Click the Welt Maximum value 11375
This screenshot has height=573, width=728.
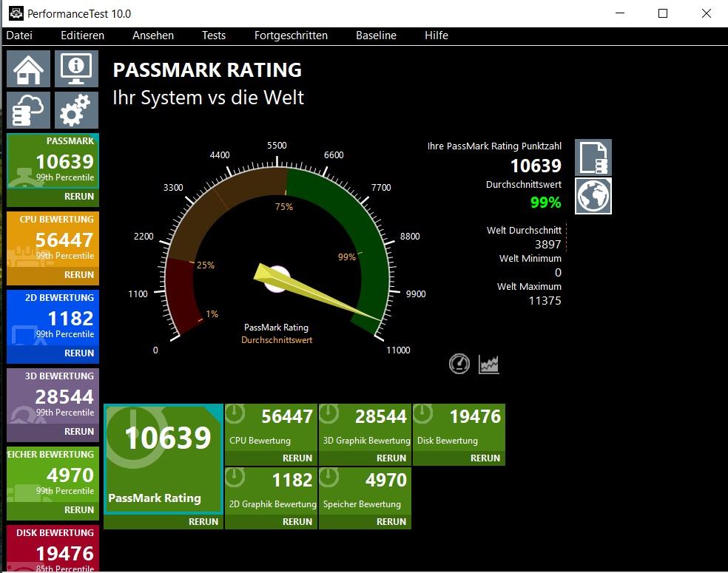pos(545,301)
